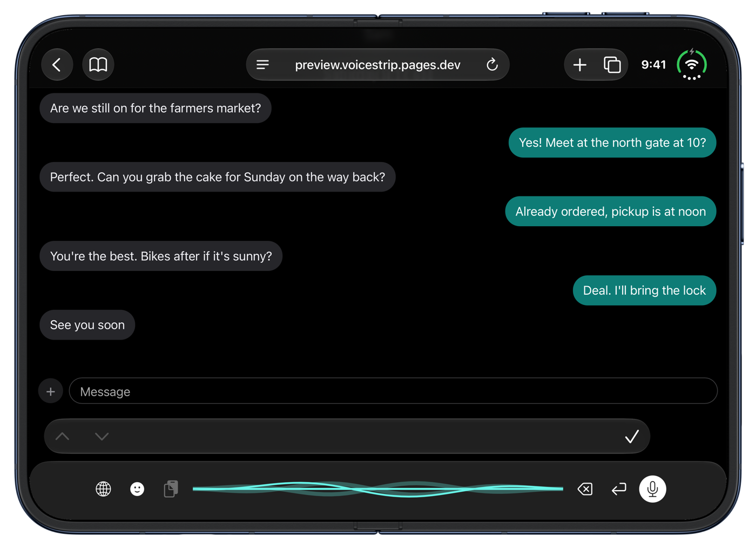756x549 pixels.
Task: Insert a line break with return icon
Action: [x=619, y=489]
